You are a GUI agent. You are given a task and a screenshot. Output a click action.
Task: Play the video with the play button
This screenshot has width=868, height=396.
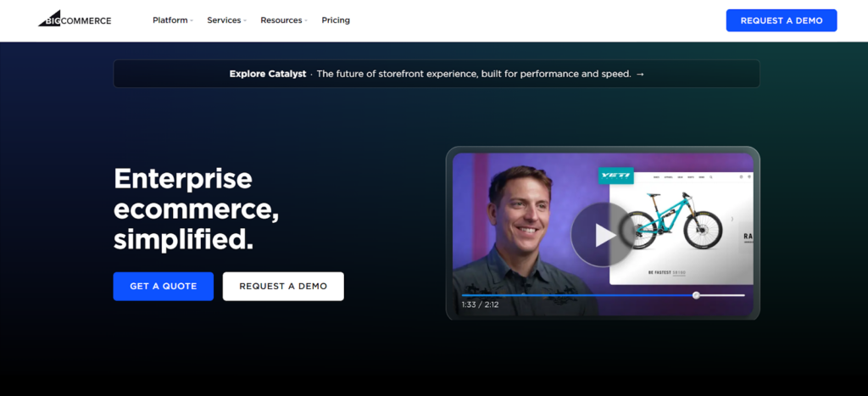click(603, 235)
